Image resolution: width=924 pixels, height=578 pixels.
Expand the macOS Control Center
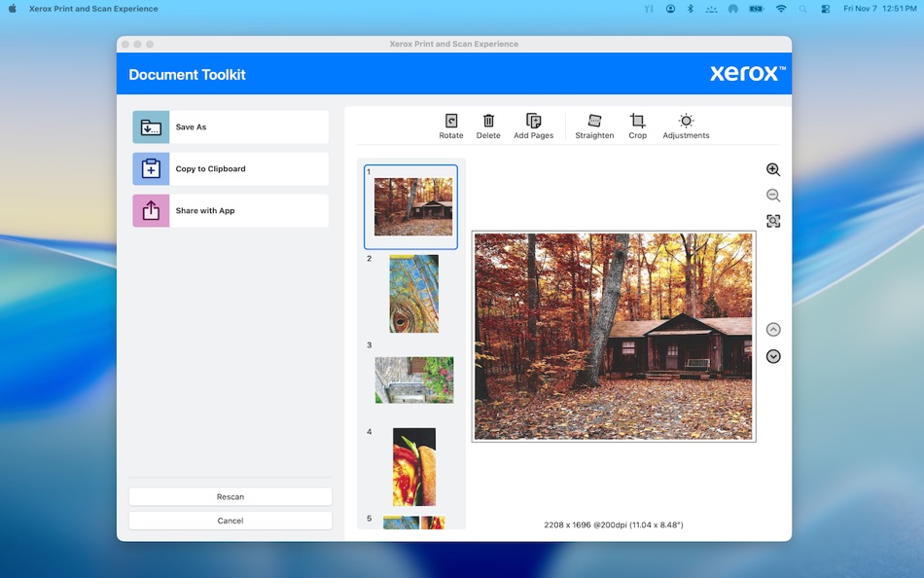click(x=826, y=9)
